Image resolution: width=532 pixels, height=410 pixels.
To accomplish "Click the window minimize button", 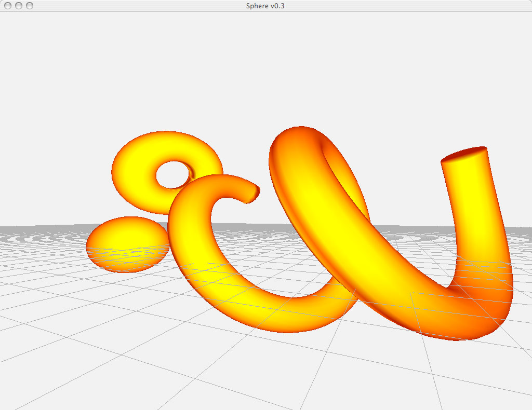I will [19, 6].
